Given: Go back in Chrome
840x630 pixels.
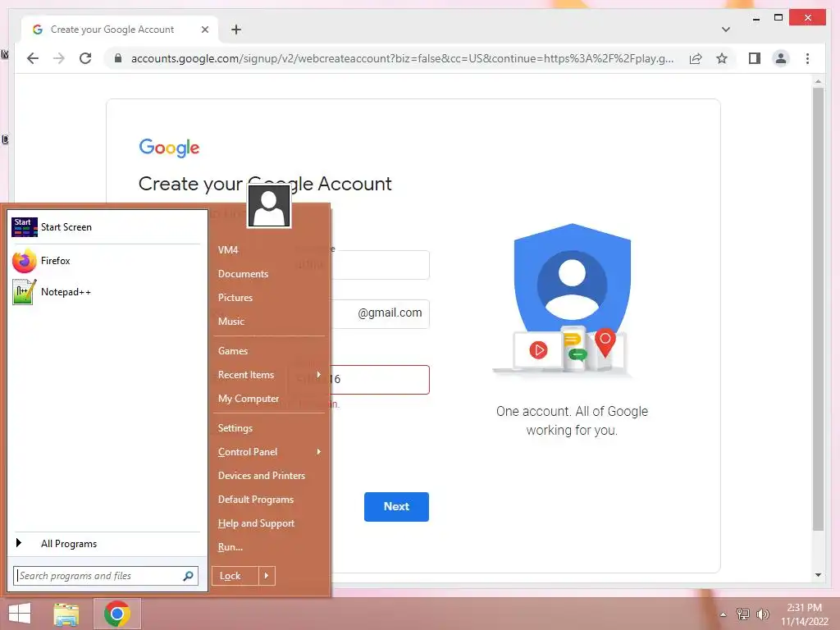Looking at the screenshot, I should tap(33, 58).
